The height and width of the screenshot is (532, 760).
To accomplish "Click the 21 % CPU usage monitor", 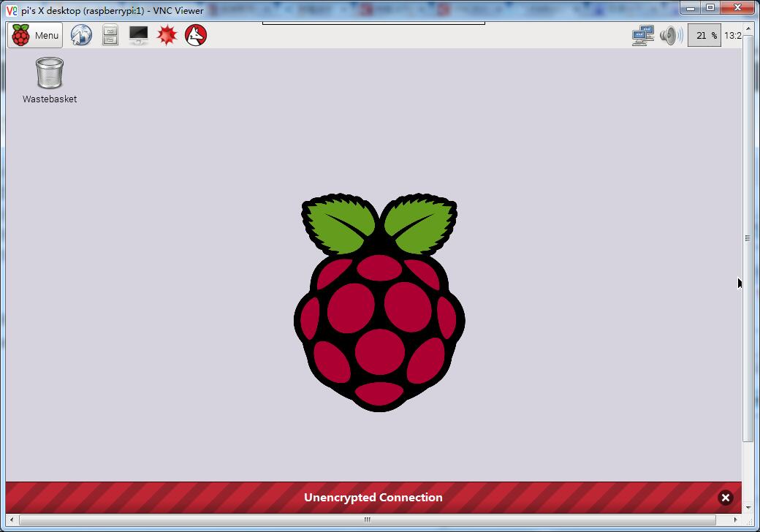I will (x=704, y=35).
